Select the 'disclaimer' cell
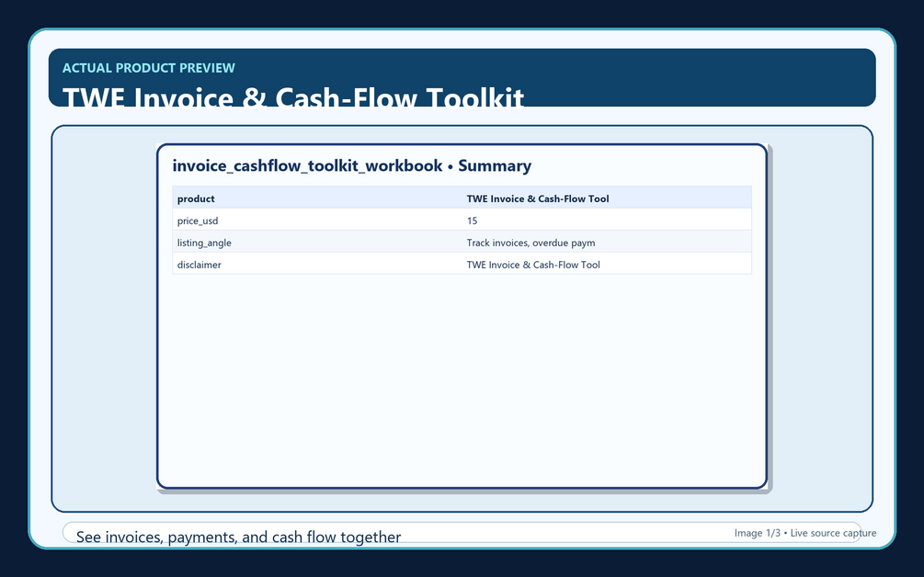 317,264
